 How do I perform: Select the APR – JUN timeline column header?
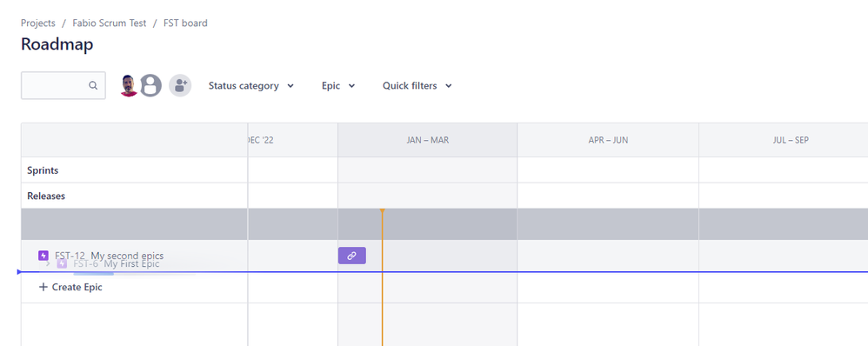point(608,140)
